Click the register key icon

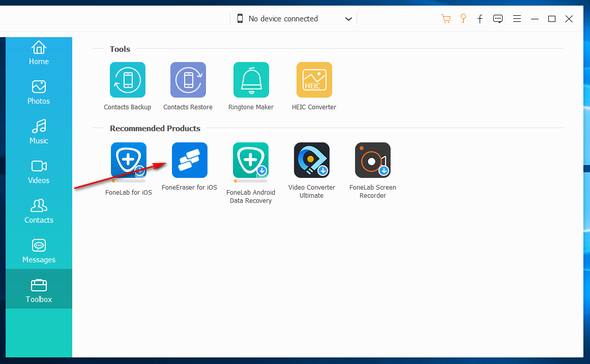tap(463, 19)
